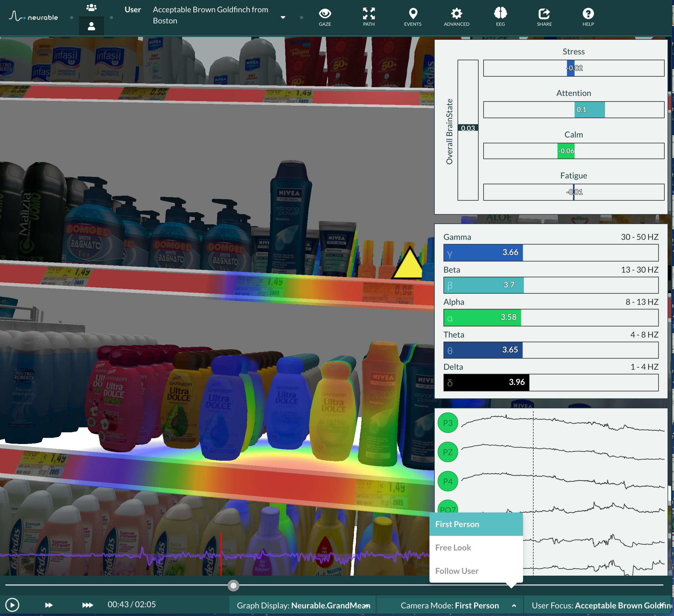674x616 pixels.
Task: Open the Help question mark icon
Action: point(588,15)
